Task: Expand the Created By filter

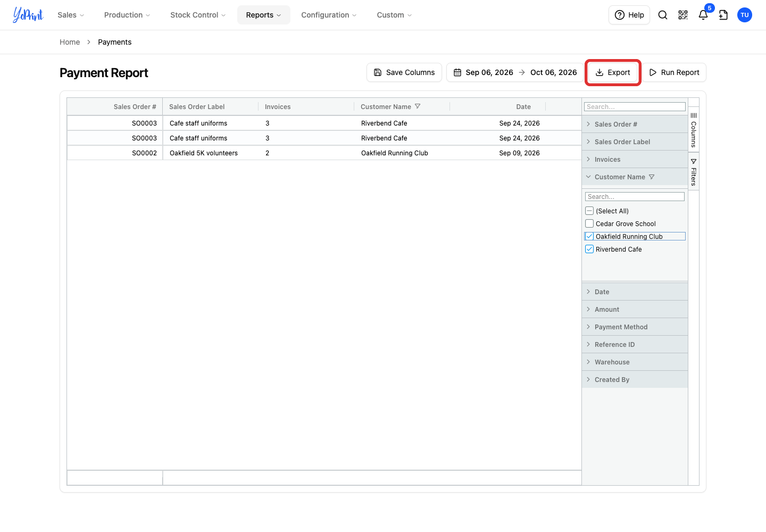Action: pos(635,379)
